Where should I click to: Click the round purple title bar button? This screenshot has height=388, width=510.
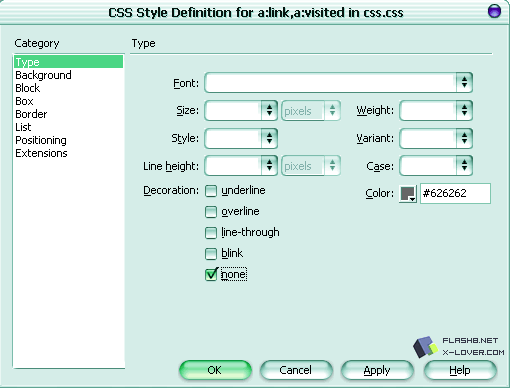click(494, 11)
